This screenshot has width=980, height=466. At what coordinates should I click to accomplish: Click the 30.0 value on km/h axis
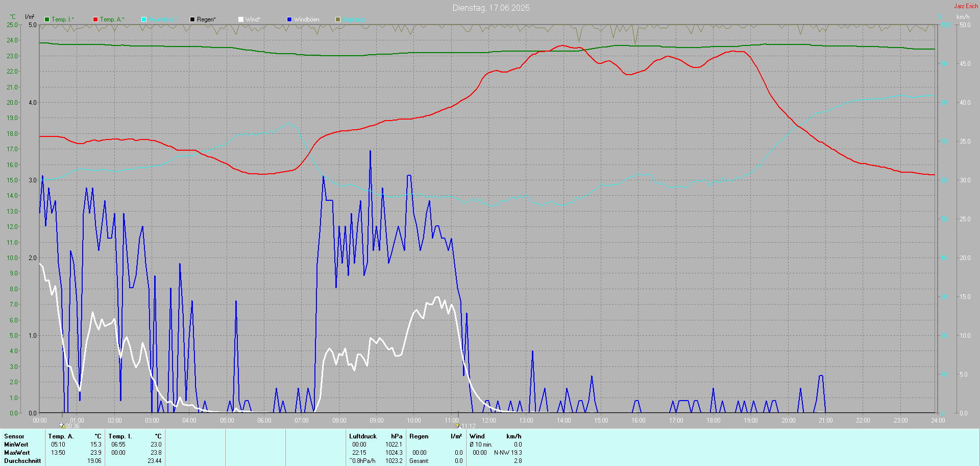[965, 180]
